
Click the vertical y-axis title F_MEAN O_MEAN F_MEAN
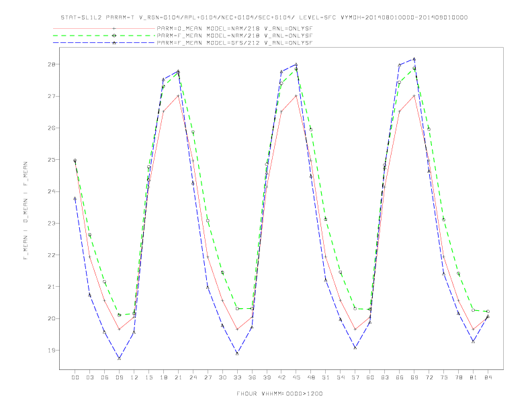click(26, 211)
